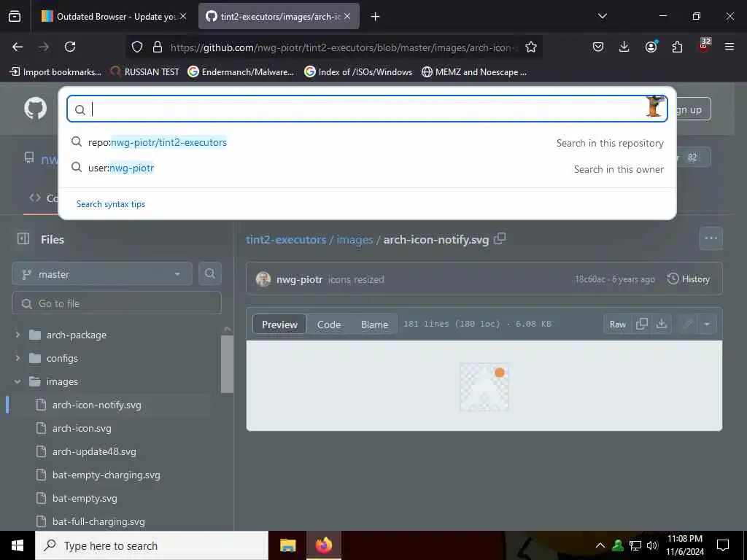Open RUSSIAN TEST bookmark
This screenshot has width=747, height=560.
(x=145, y=72)
